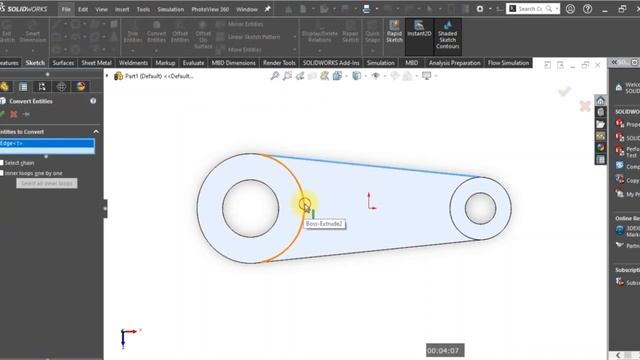Click the user login account icon
This screenshot has width=640, height=360.
coord(570,9)
